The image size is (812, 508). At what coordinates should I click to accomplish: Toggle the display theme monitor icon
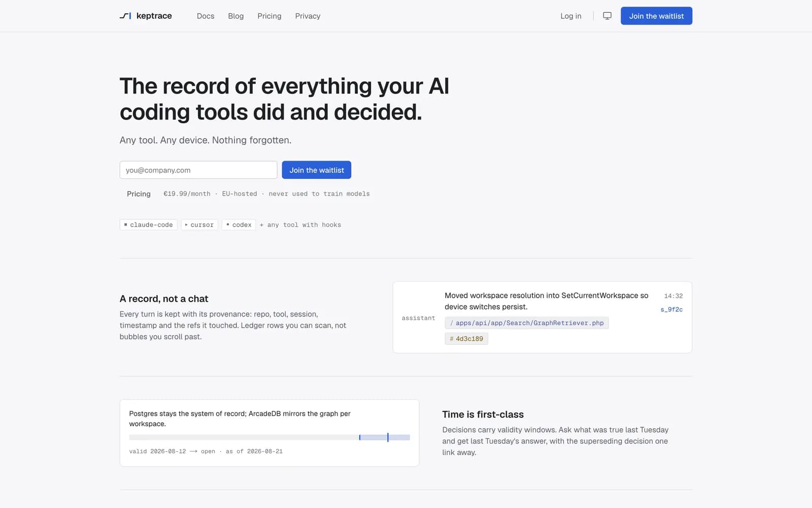(x=607, y=16)
